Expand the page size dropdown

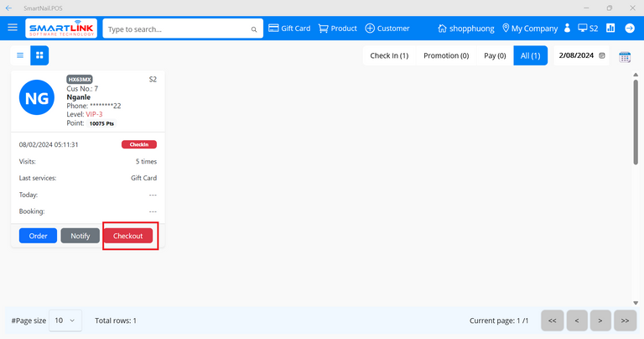tap(65, 320)
